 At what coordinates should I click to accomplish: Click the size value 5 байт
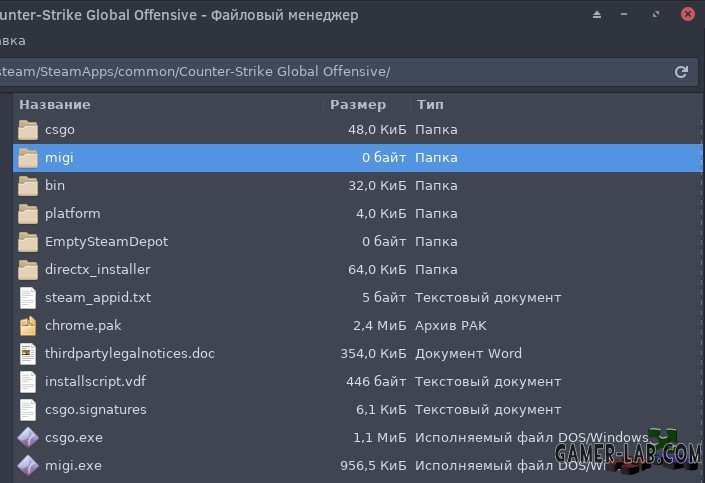point(384,298)
